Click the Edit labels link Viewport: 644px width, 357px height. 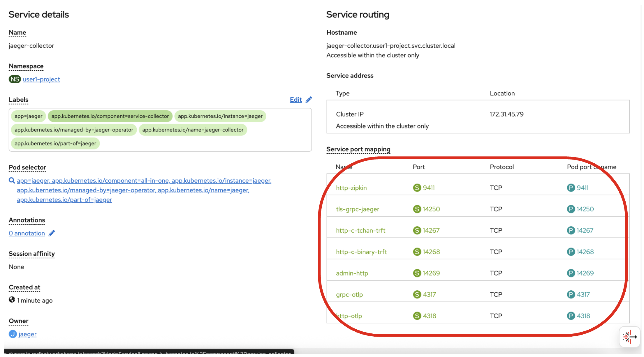(x=295, y=100)
